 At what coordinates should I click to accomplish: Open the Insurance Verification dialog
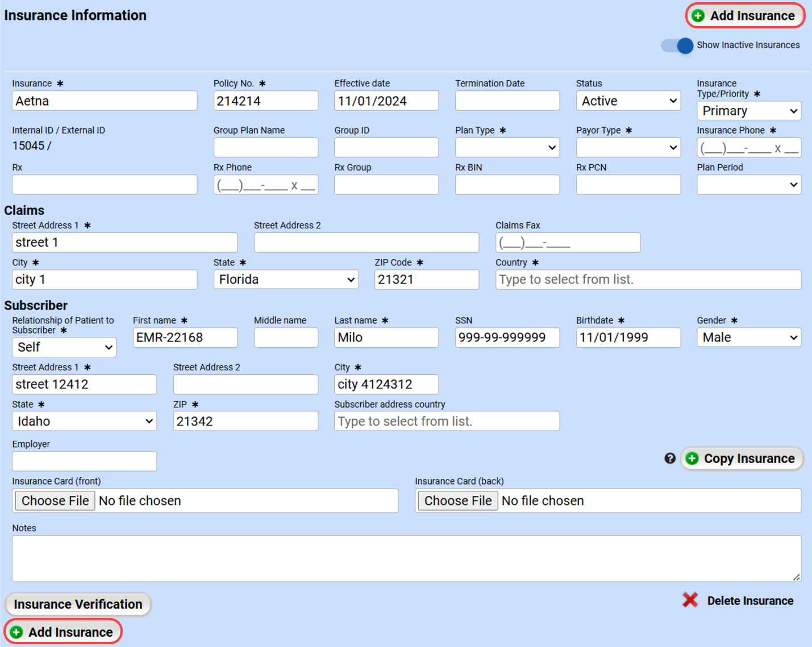pos(78,604)
